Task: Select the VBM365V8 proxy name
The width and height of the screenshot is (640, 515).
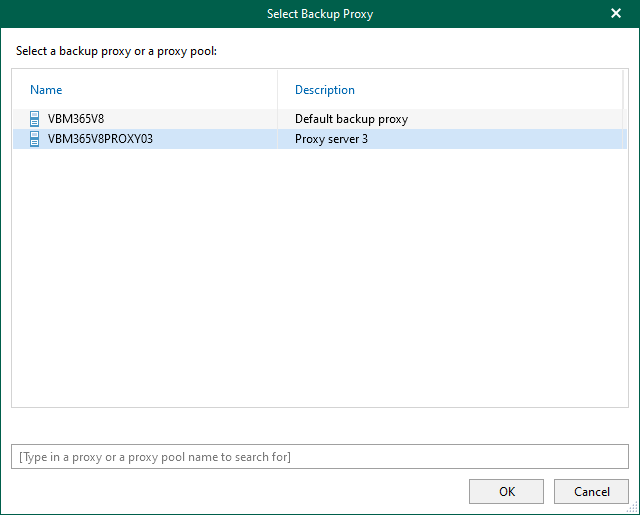Action: tap(76, 119)
